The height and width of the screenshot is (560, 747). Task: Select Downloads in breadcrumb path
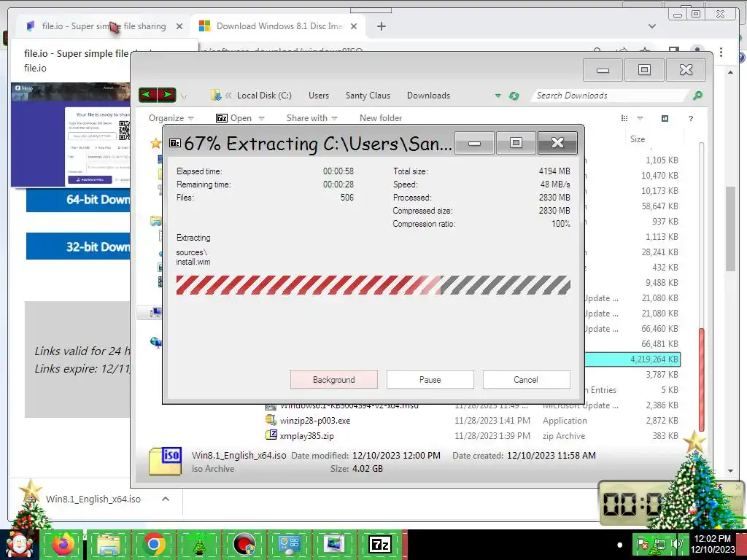click(x=428, y=96)
